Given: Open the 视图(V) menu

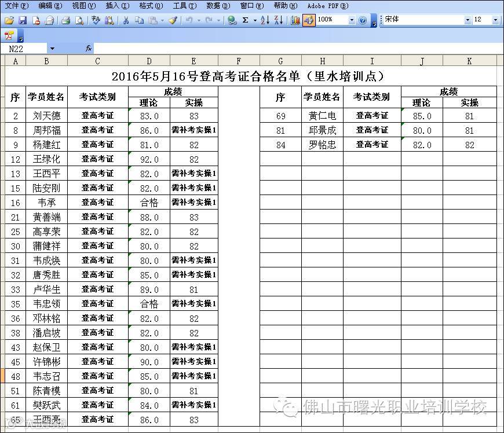Looking at the screenshot, I should 84,6.
